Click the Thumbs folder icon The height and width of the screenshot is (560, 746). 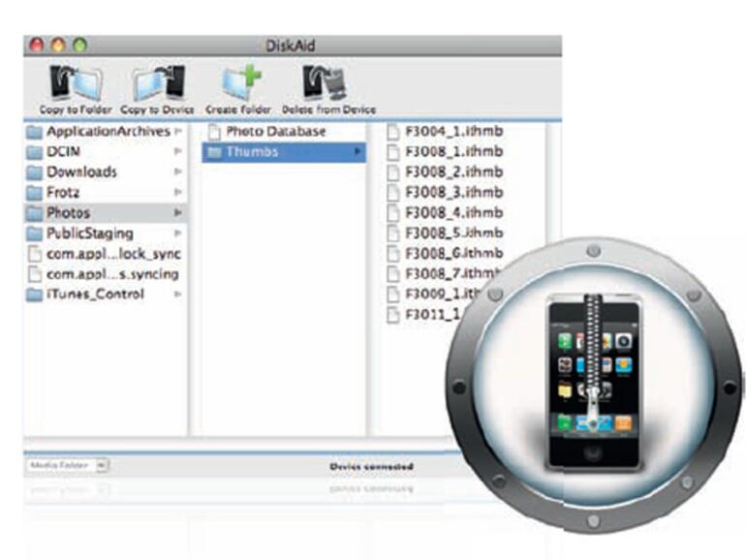click(214, 152)
